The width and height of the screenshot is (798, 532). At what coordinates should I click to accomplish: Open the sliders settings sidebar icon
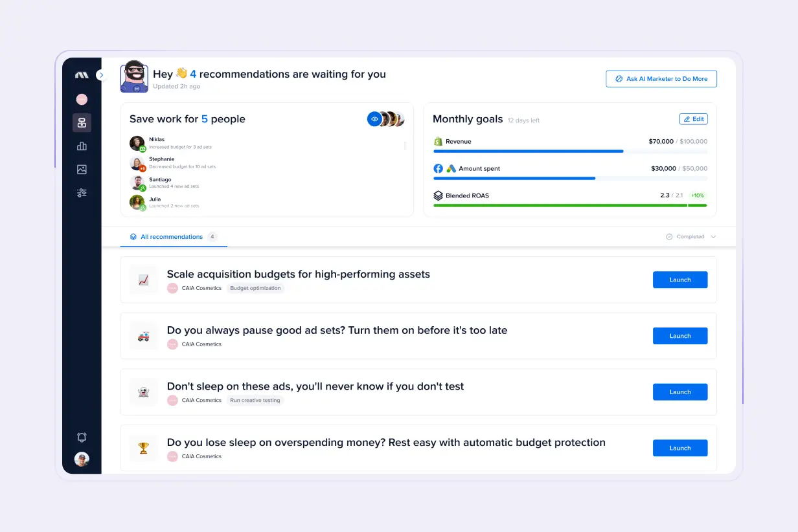[x=82, y=193]
